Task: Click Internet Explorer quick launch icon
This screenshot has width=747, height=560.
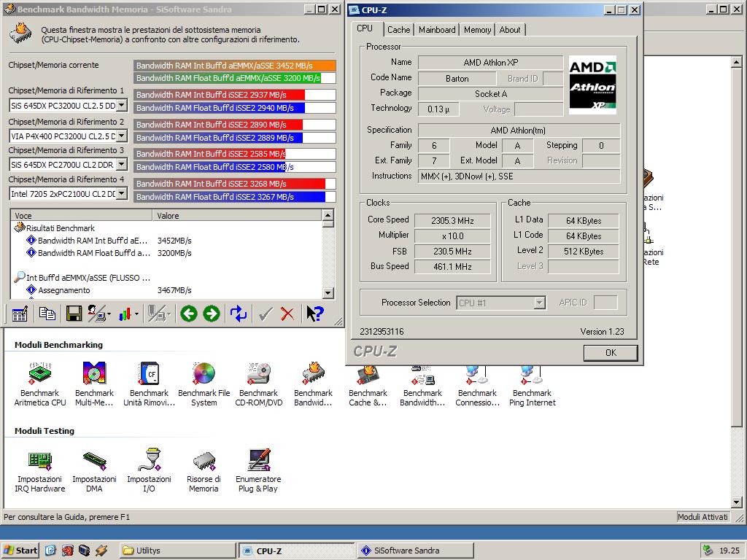Action: click(x=50, y=551)
